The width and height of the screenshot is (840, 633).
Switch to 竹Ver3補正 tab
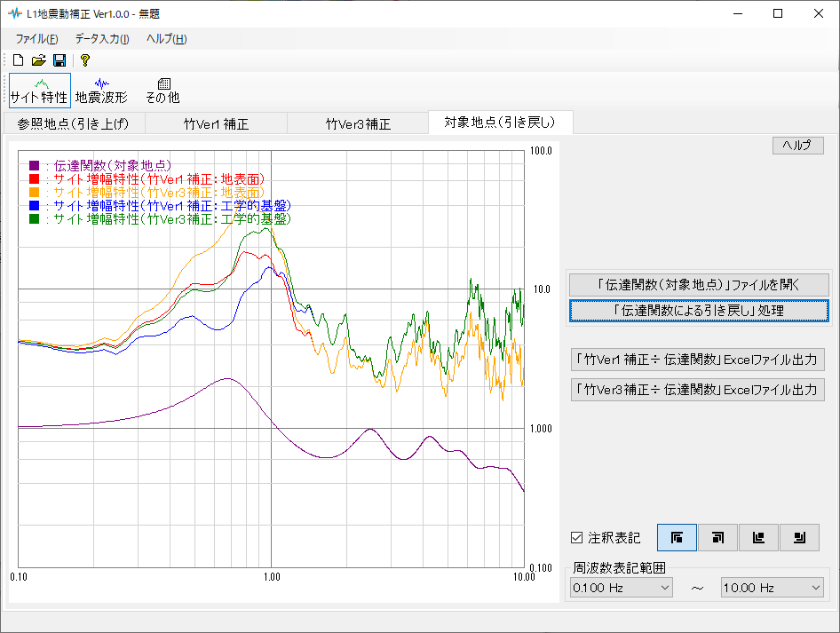coord(358,123)
